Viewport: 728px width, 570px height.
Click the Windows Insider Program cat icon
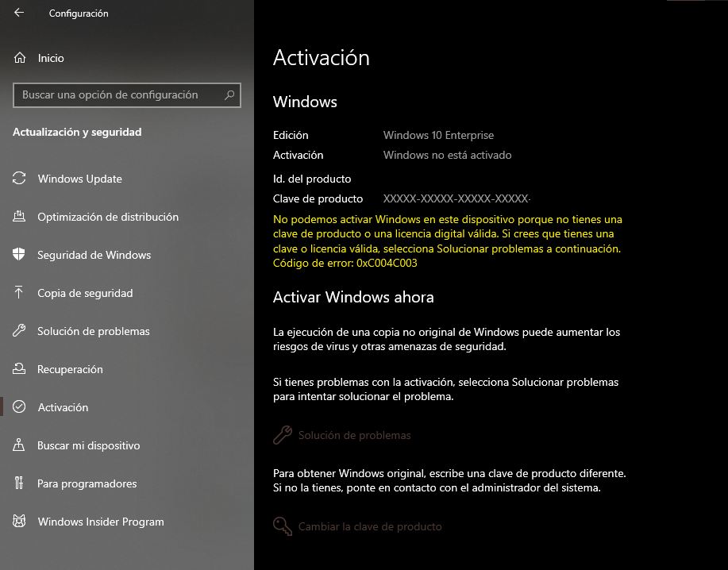click(19, 521)
